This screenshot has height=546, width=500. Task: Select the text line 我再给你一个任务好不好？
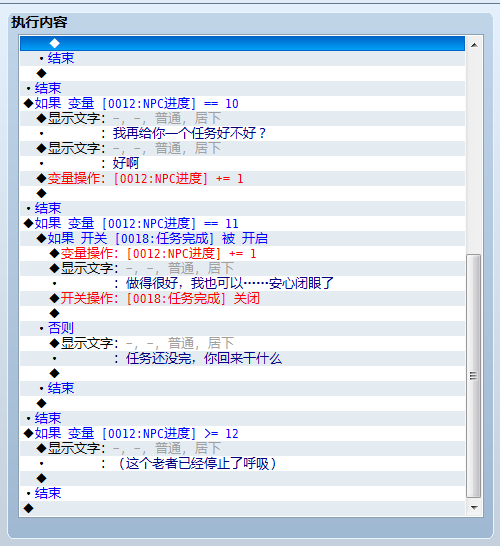[242, 133]
